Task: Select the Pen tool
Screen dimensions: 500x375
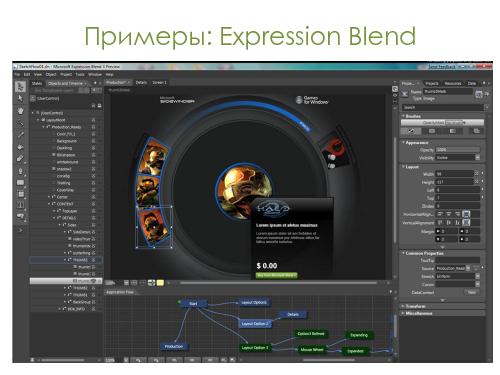Action: click(x=21, y=171)
